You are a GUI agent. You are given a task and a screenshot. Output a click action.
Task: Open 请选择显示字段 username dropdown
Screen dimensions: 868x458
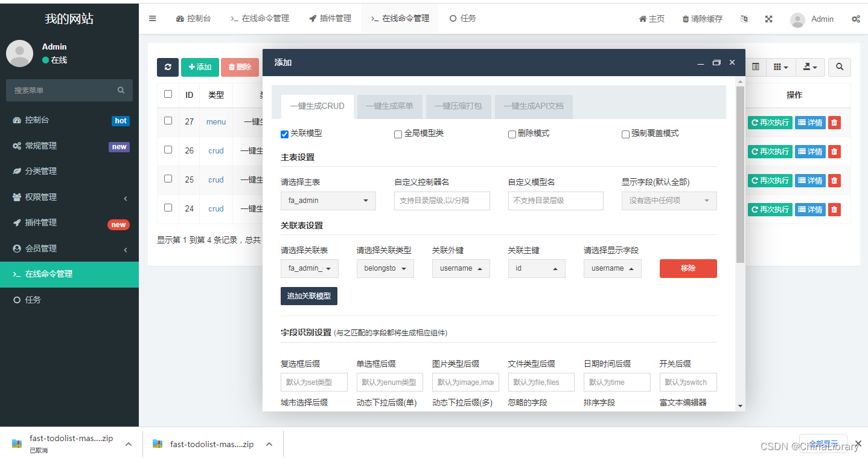613,268
